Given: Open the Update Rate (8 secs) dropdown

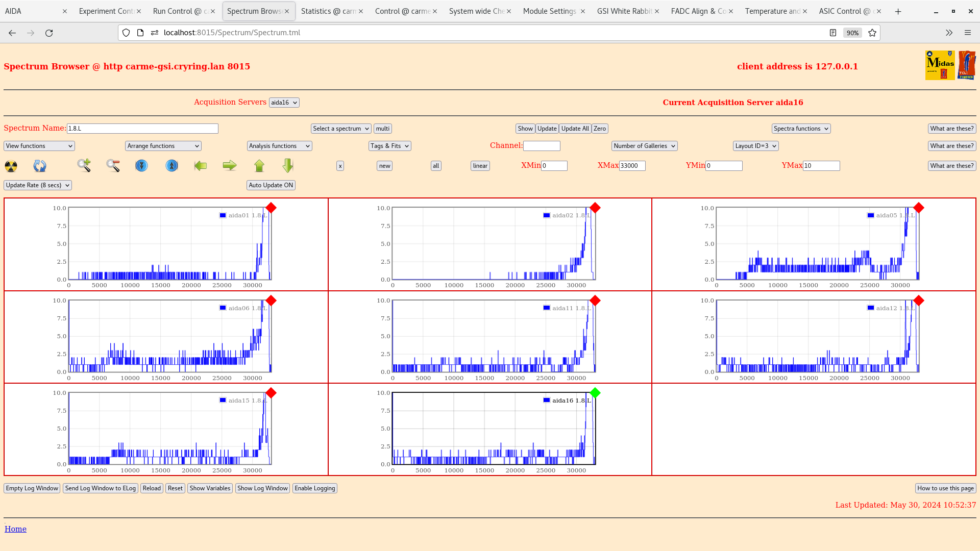Looking at the screenshot, I should click(x=37, y=185).
